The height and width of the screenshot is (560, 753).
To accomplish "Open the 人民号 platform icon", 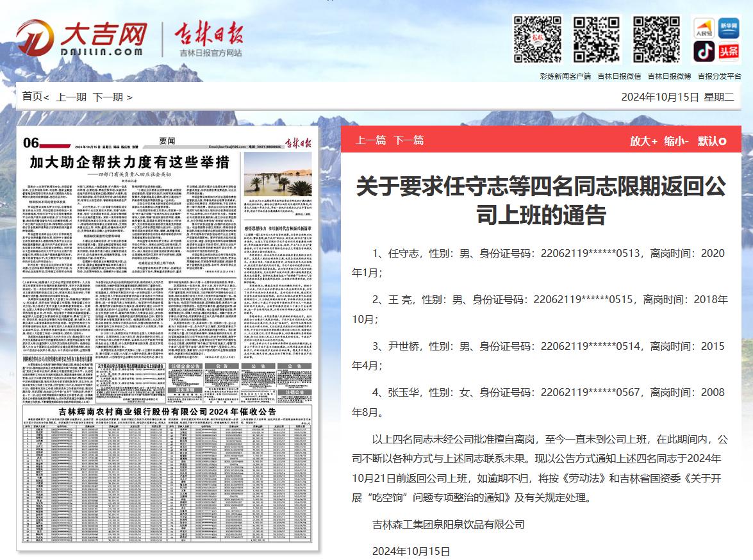I will 704,28.
